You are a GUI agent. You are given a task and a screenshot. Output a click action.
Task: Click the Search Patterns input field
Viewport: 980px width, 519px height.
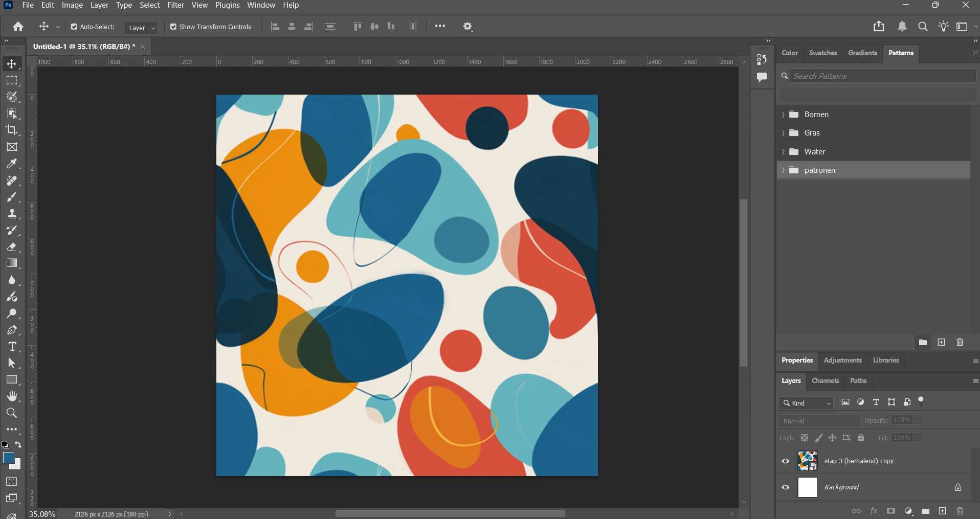883,76
